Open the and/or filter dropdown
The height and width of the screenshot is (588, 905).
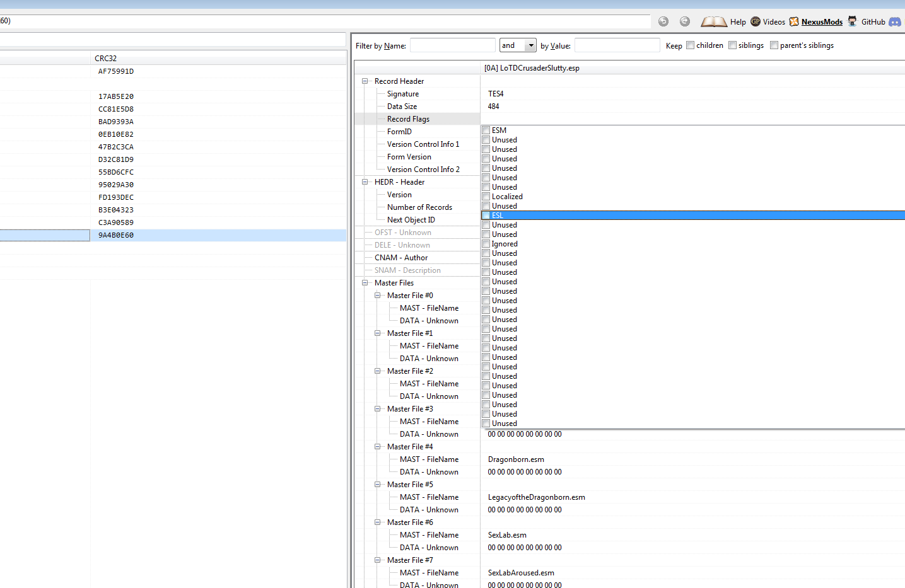click(x=530, y=45)
